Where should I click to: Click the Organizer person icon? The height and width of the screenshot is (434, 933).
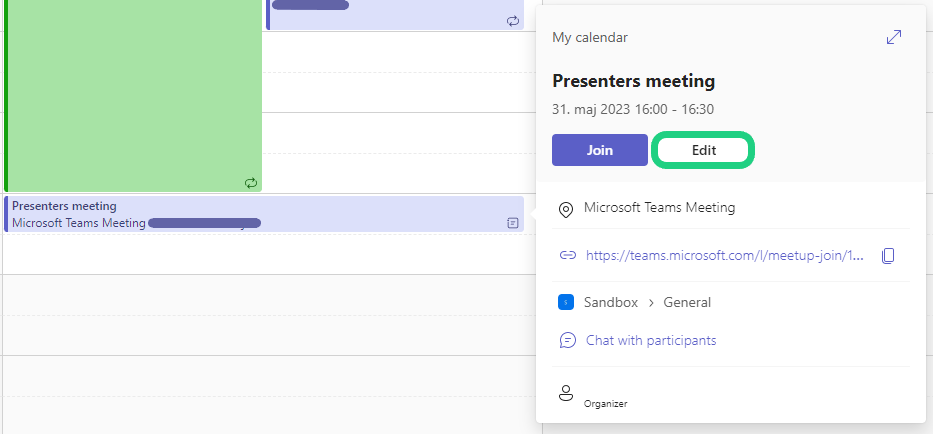(x=566, y=392)
